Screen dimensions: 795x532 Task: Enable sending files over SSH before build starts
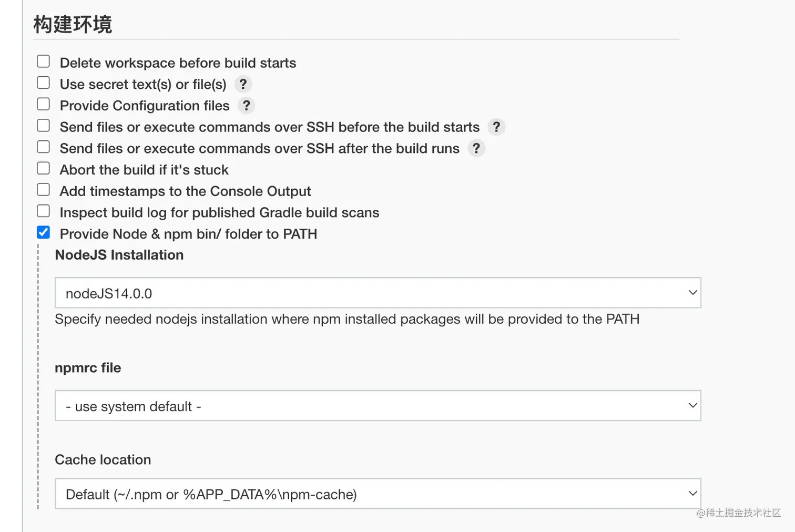[x=44, y=126]
